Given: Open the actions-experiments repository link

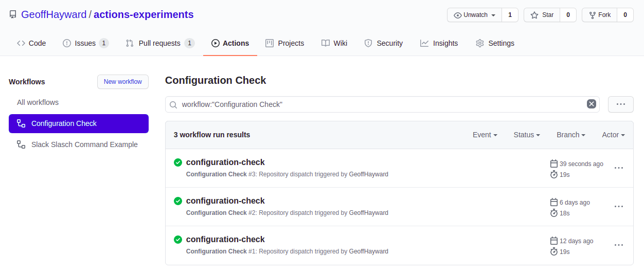Looking at the screenshot, I should pos(144,14).
